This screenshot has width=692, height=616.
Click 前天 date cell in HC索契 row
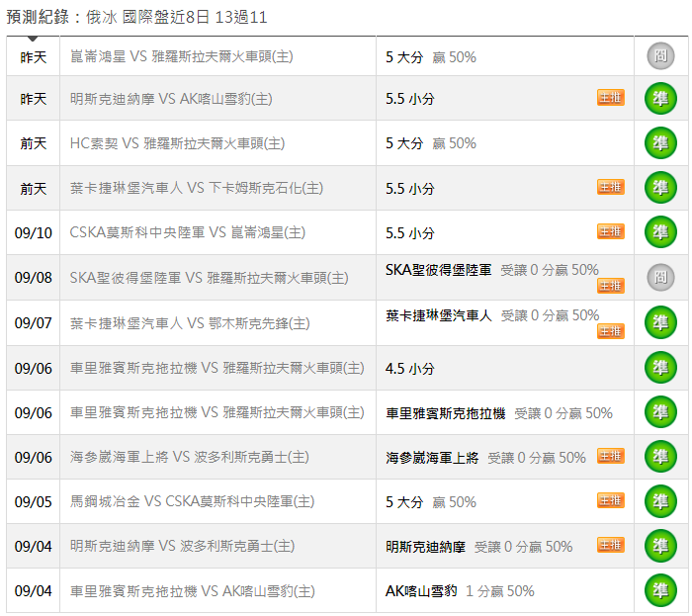coord(33,143)
